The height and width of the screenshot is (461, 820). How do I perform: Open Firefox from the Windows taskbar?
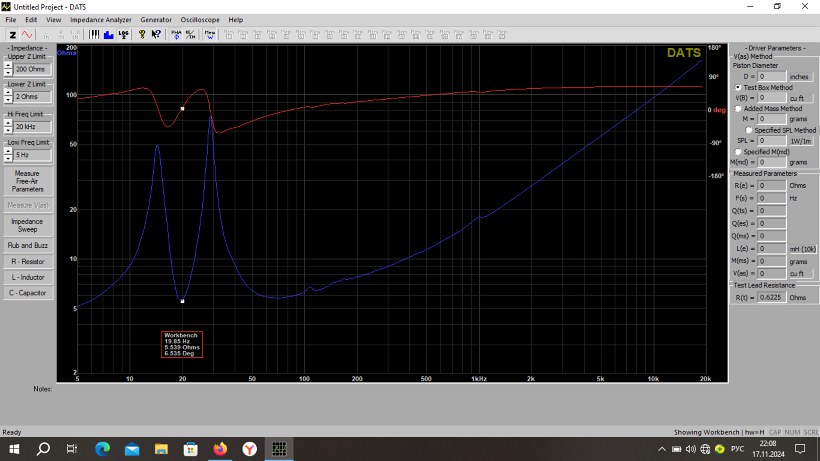tap(219, 449)
